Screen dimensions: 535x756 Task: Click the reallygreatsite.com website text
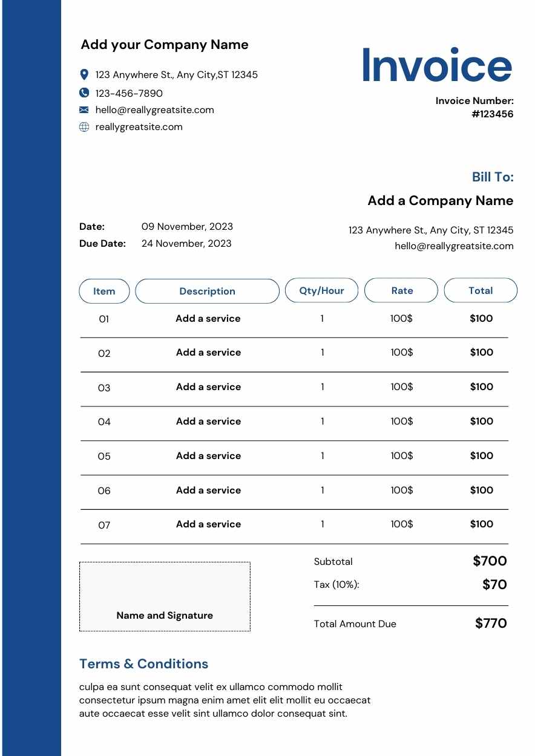[x=139, y=127]
